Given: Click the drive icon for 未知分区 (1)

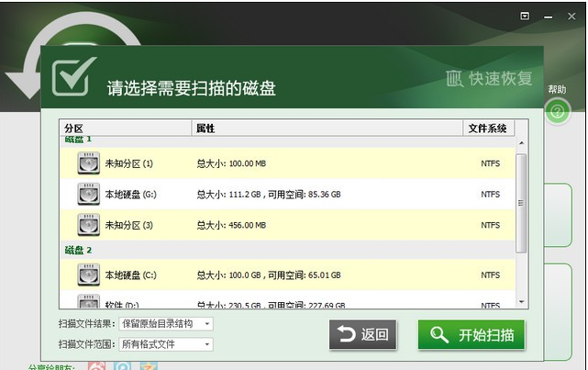Looking at the screenshot, I should pyautogui.click(x=88, y=163).
